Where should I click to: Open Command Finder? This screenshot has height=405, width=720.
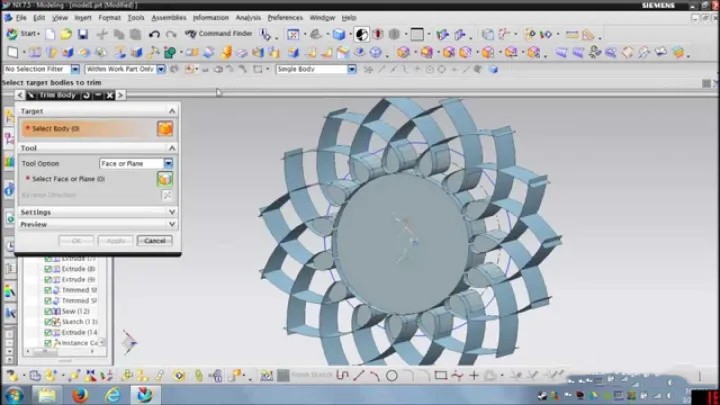click(219, 34)
